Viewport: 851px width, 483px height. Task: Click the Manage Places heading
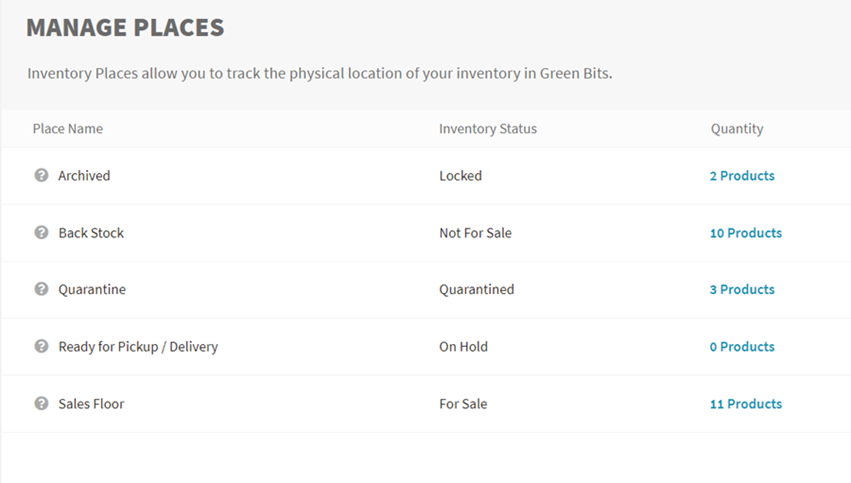pos(125,27)
